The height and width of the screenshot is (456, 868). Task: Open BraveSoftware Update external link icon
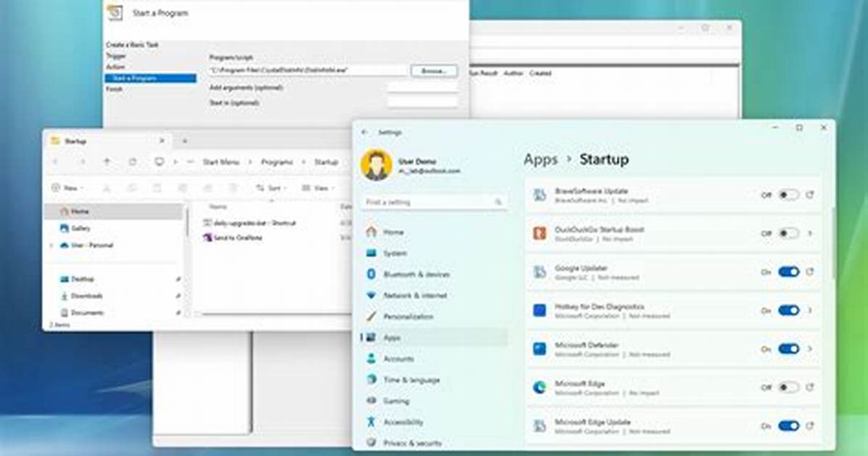[x=810, y=195]
